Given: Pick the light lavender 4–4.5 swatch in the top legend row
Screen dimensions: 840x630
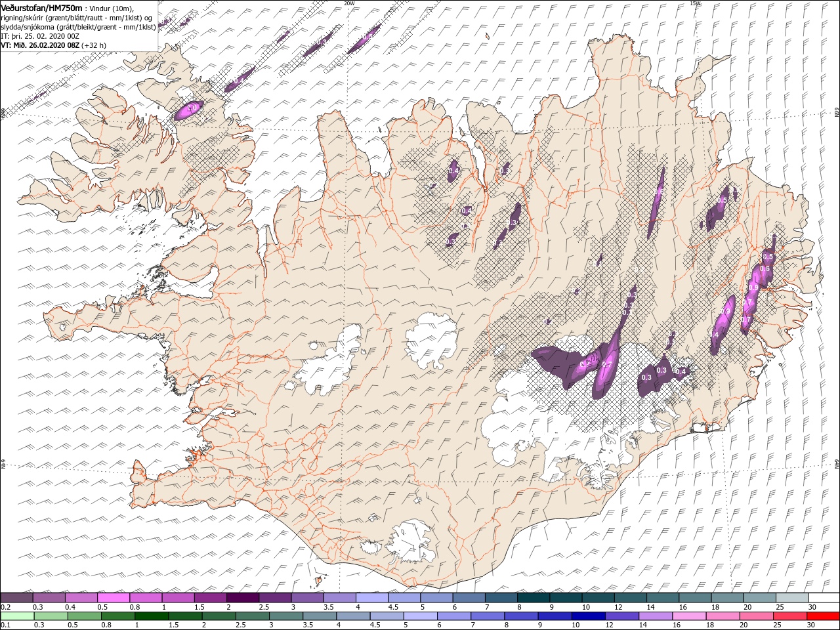Looking at the screenshot, I should point(372,598).
